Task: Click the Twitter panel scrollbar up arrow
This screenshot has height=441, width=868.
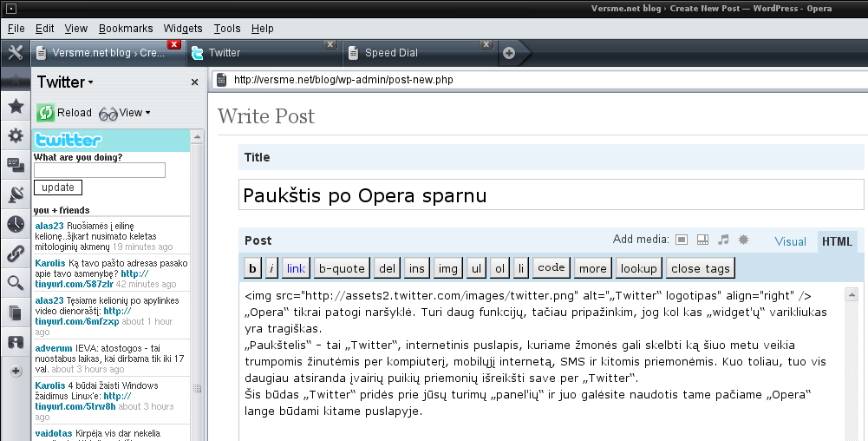Action: (197, 136)
